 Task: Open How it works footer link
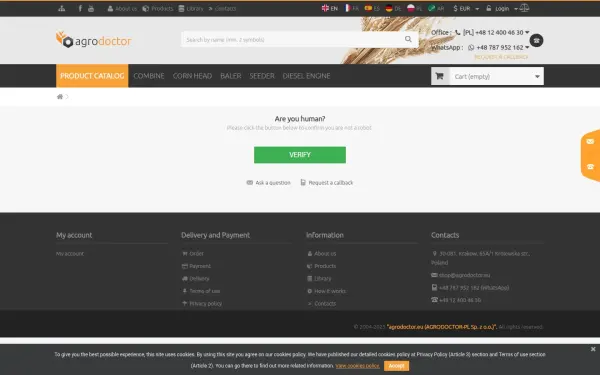point(326,291)
